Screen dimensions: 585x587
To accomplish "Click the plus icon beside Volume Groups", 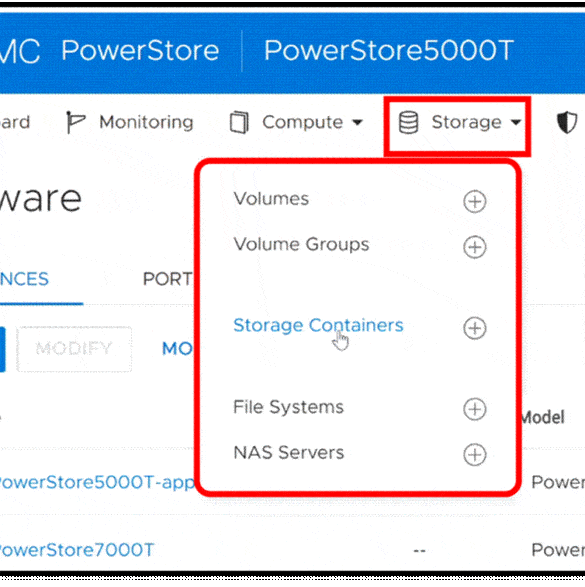I will coord(475,247).
